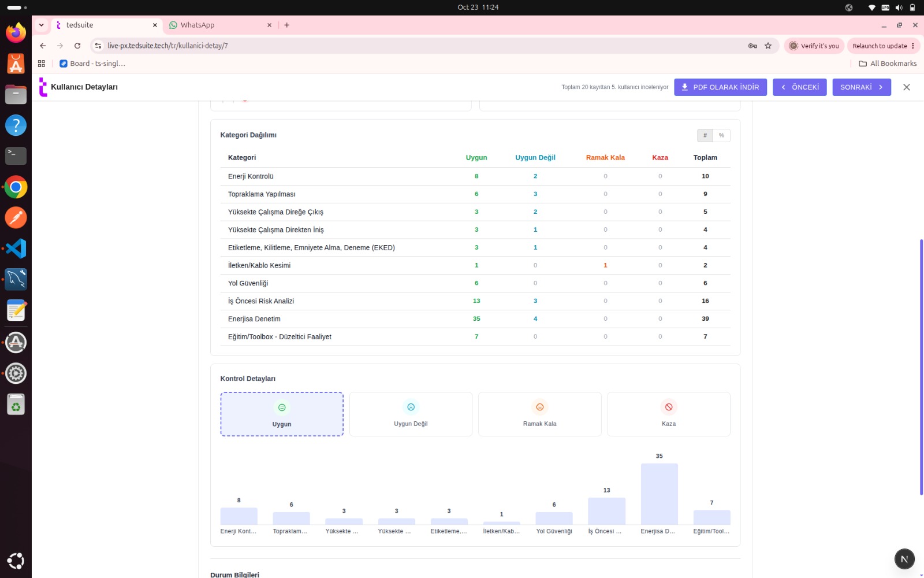
Task: Click the round N avatar button
Action: pyautogui.click(x=904, y=559)
